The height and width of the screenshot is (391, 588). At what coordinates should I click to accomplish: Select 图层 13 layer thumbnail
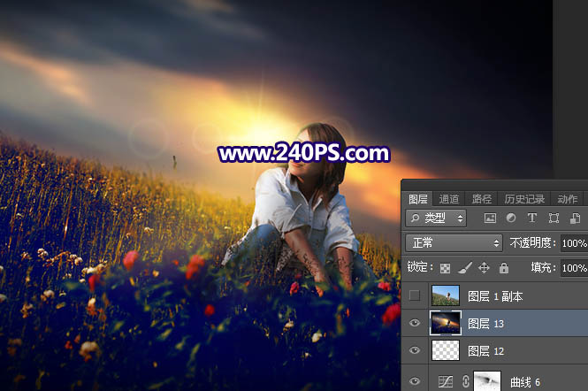point(446,323)
